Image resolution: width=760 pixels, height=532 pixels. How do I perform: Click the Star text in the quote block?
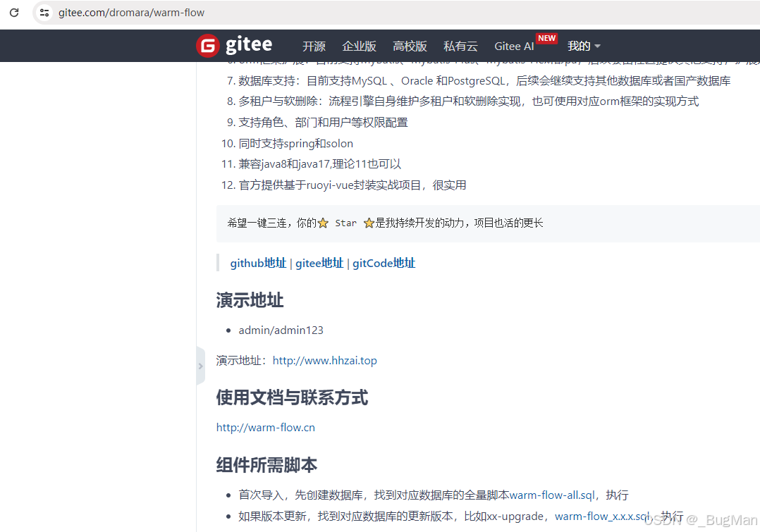(345, 223)
